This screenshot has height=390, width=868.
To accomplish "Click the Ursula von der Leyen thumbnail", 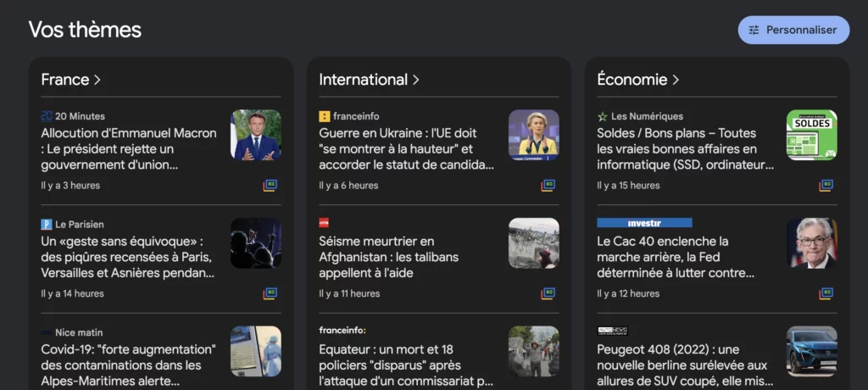I will (x=534, y=135).
